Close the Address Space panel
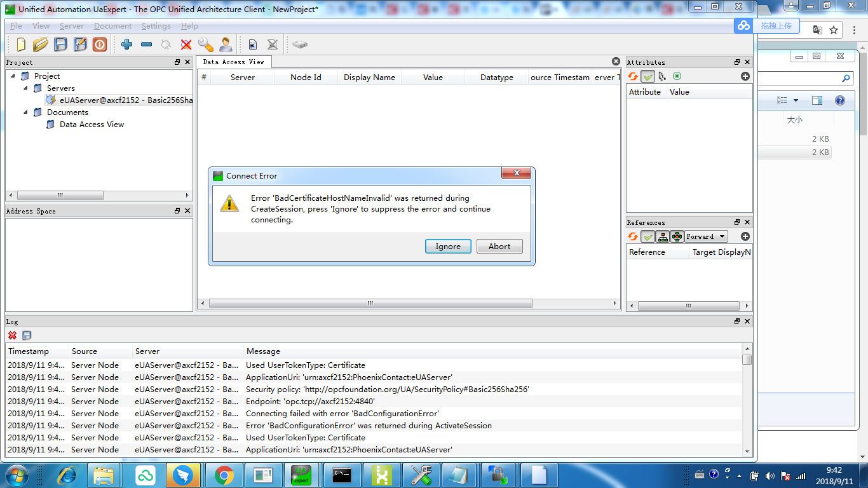The height and width of the screenshot is (488, 868). [x=187, y=211]
